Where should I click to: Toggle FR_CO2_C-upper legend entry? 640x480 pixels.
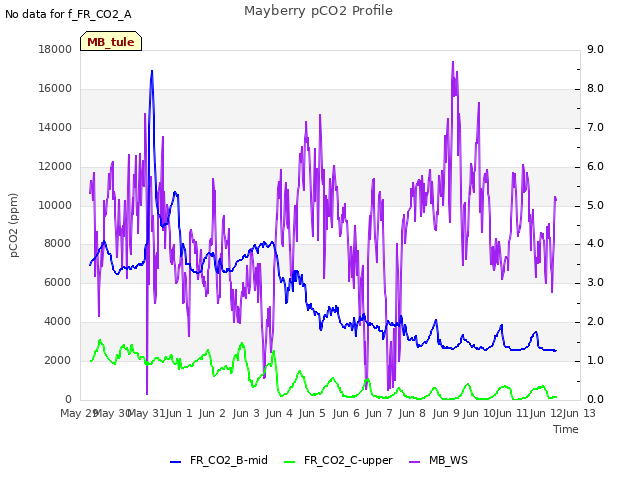(338, 460)
